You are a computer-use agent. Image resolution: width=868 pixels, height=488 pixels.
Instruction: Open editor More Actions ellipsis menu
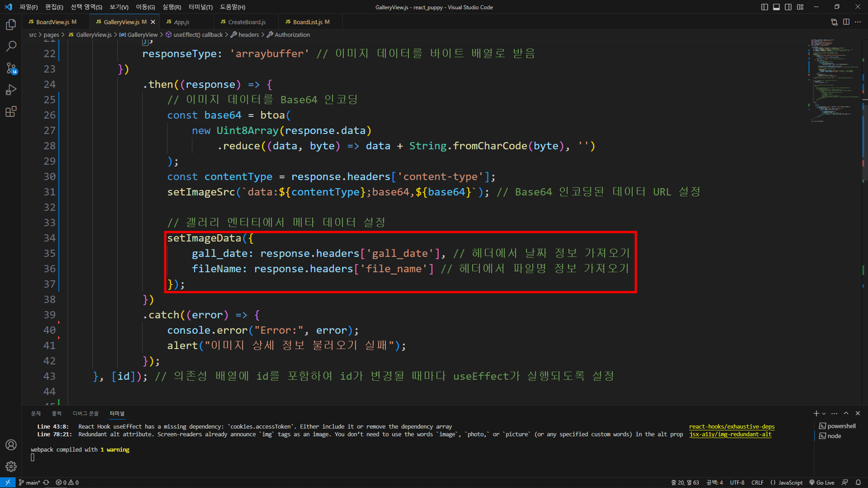click(858, 22)
